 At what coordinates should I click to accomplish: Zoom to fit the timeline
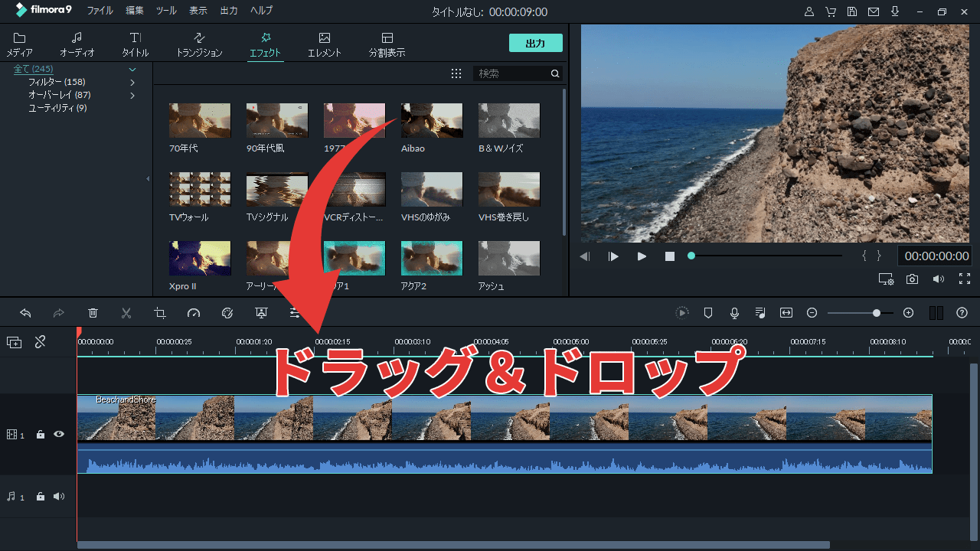[786, 313]
